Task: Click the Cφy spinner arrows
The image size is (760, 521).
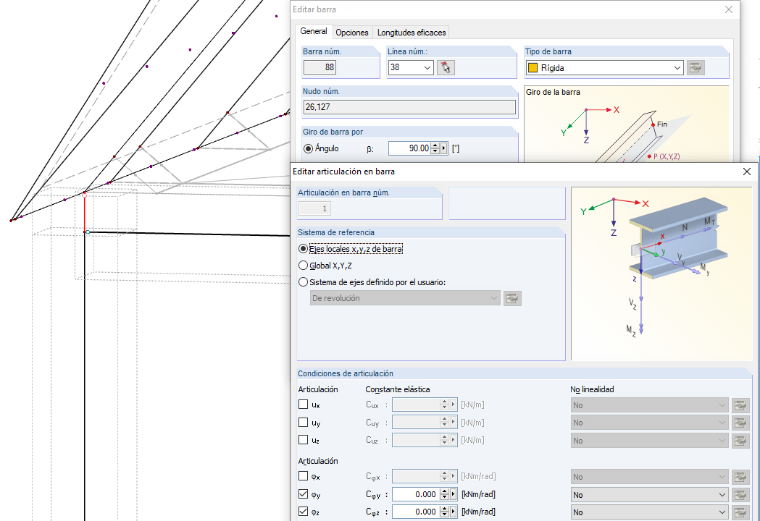Action: click(x=444, y=494)
